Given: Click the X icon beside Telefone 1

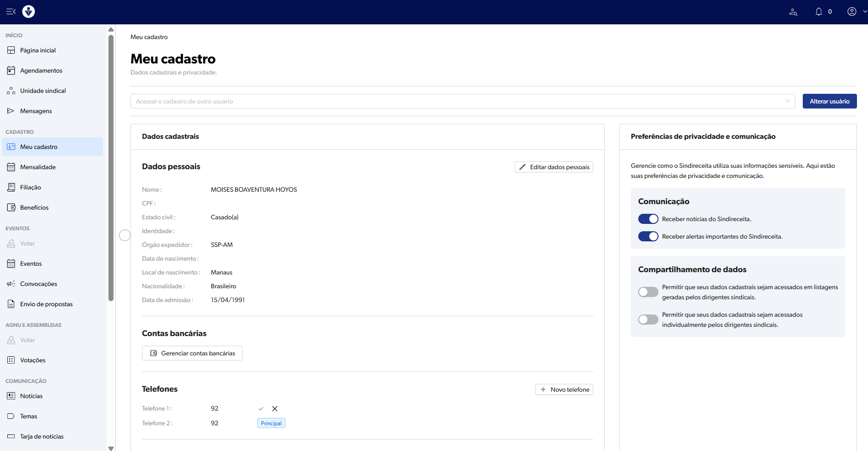Looking at the screenshot, I should (x=275, y=409).
